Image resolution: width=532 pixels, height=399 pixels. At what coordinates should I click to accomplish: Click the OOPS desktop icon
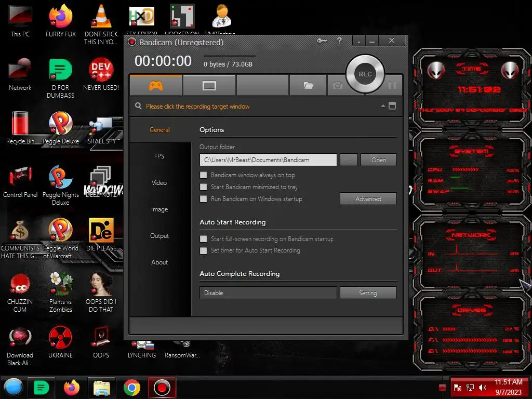click(x=101, y=342)
